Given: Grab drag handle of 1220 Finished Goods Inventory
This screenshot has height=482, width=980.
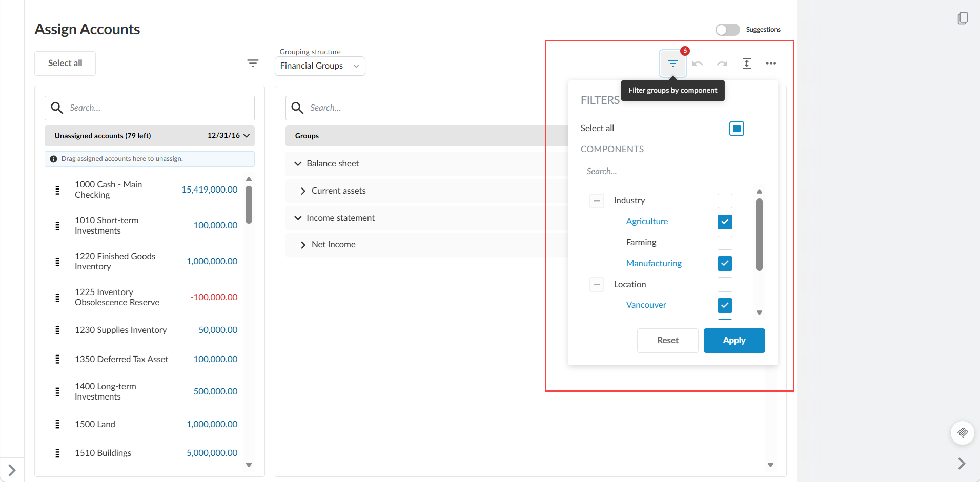Looking at the screenshot, I should (x=57, y=262).
